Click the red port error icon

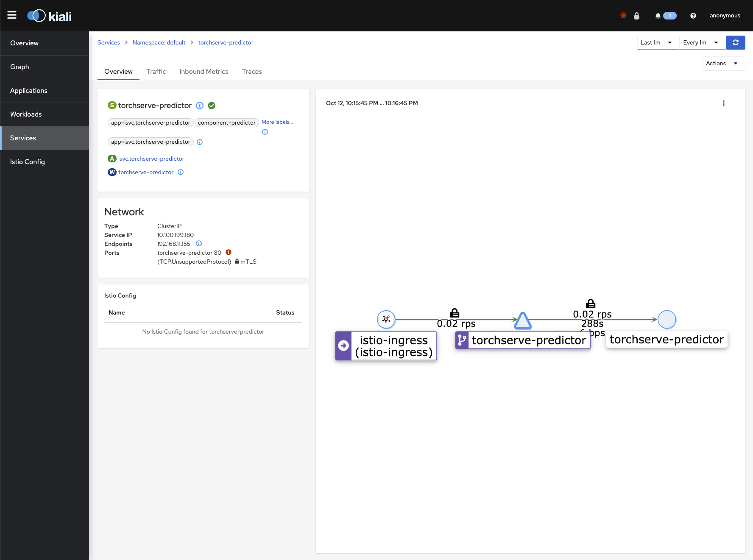(229, 252)
